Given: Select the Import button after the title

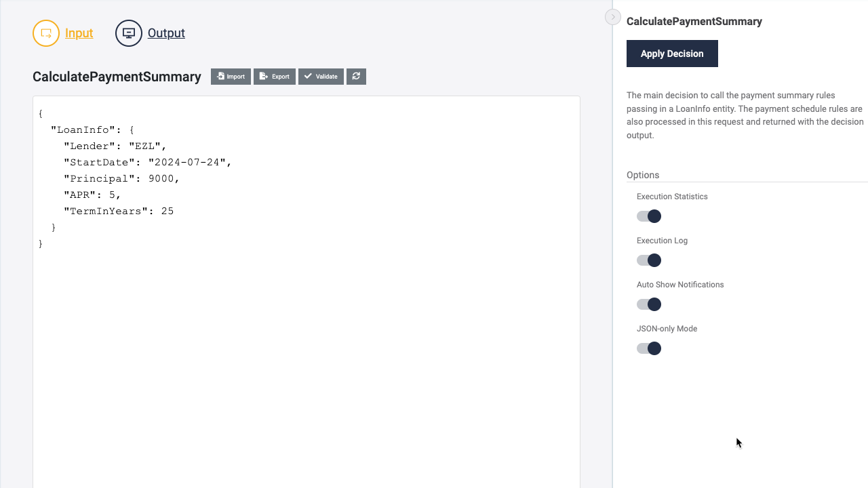Looking at the screenshot, I should [x=231, y=76].
